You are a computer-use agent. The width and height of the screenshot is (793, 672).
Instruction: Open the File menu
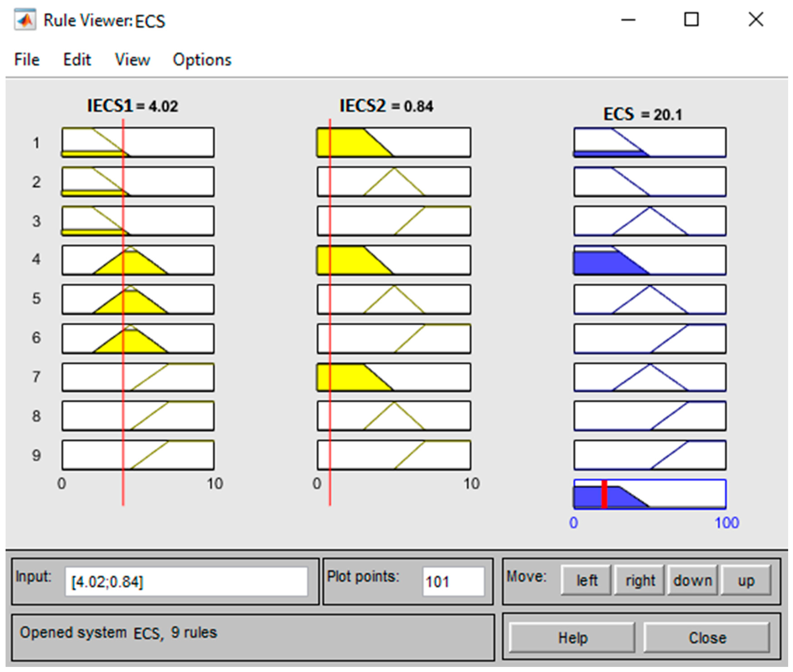[27, 60]
